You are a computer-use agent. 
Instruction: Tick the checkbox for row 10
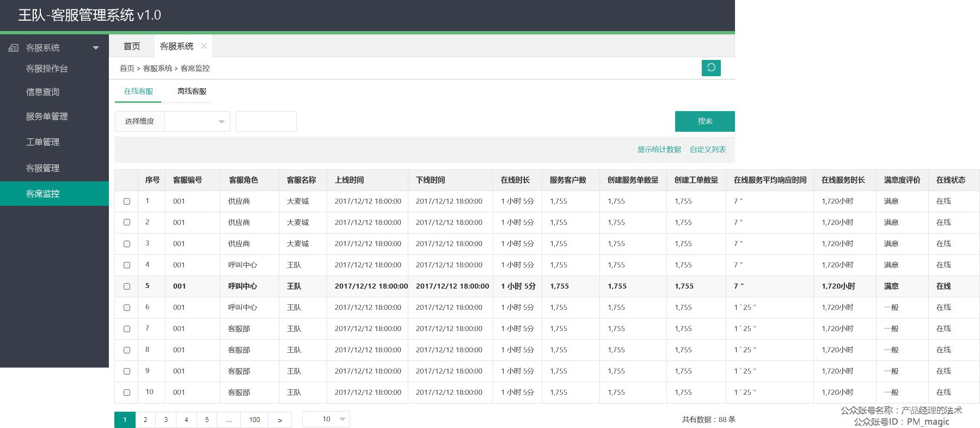tap(127, 393)
